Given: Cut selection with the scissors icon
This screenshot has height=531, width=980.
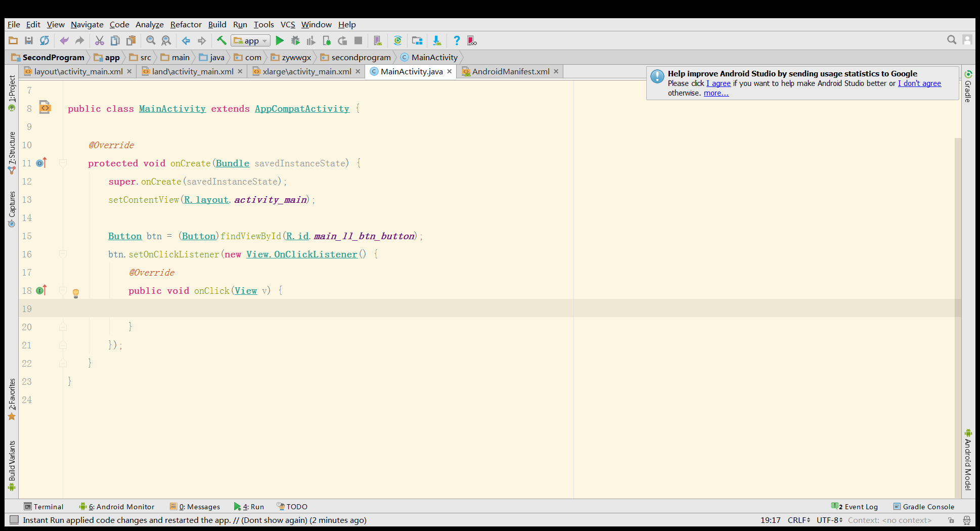Looking at the screenshot, I should click(x=100, y=41).
